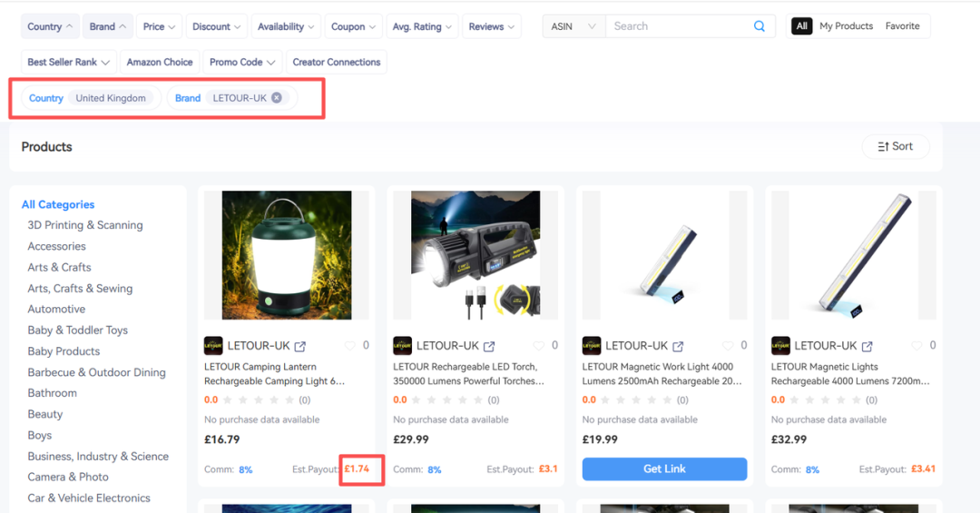Open the Magnetic Work Light product image
The height and width of the screenshot is (513, 980).
(x=664, y=255)
